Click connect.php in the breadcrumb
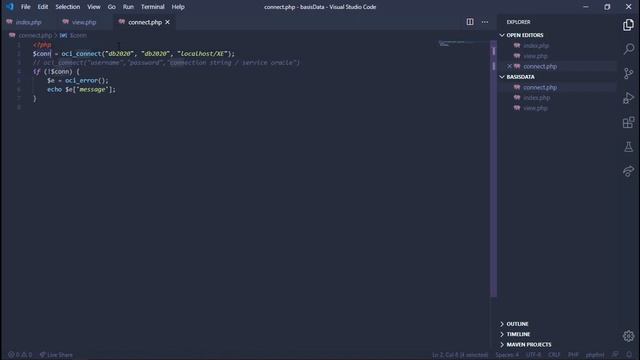The image size is (640, 360). pyautogui.click(x=35, y=36)
